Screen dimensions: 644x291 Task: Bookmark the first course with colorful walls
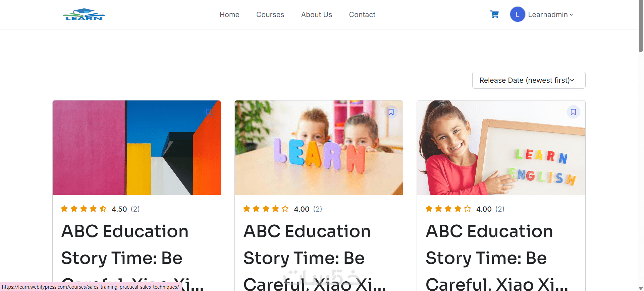[209, 112]
